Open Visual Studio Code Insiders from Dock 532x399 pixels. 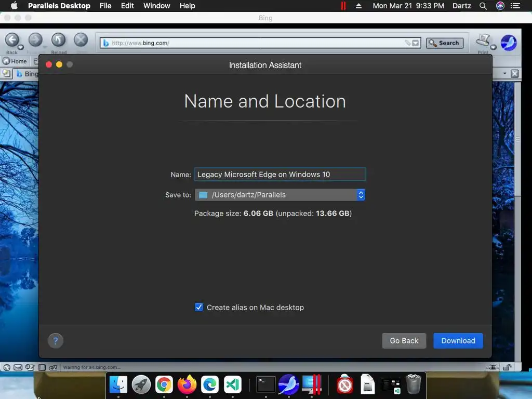pyautogui.click(x=232, y=384)
